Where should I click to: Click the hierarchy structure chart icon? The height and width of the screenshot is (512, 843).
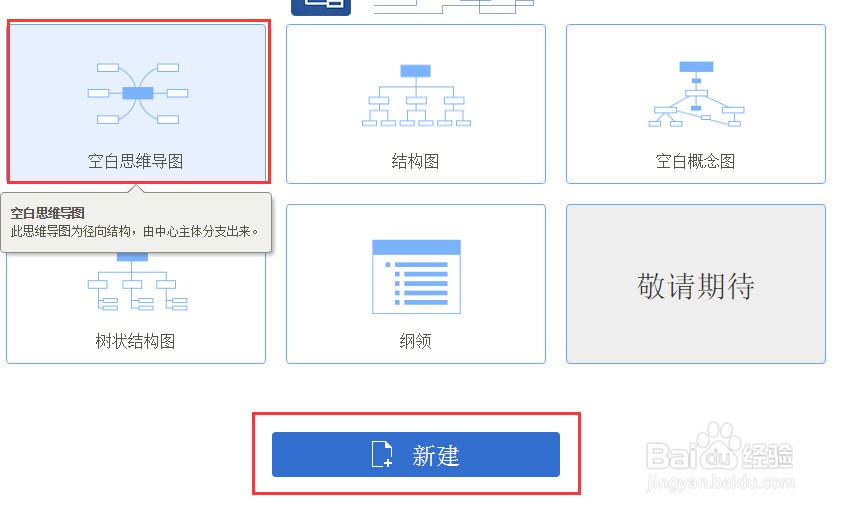[416, 95]
